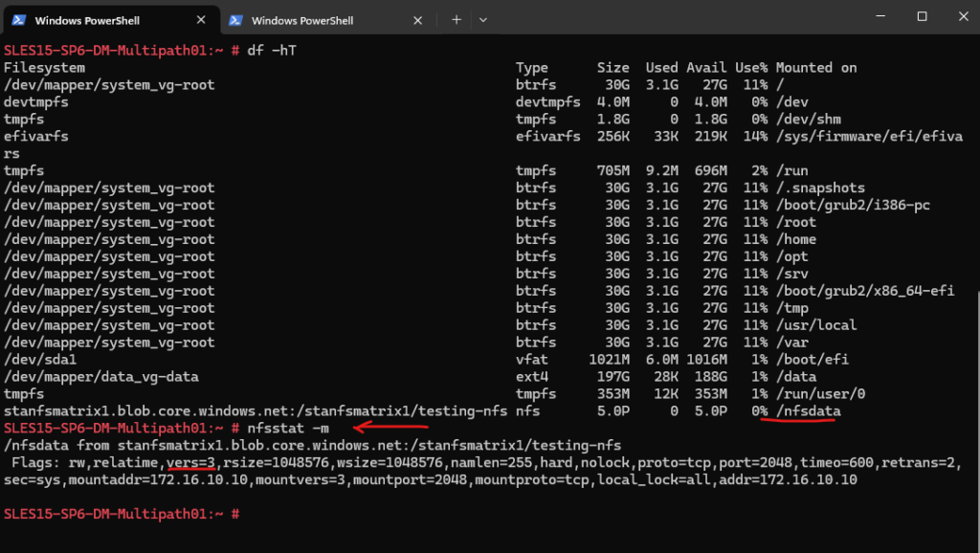Click the '/nfsdata' mount point in df output
The image size is (980, 553).
click(808, 411)
